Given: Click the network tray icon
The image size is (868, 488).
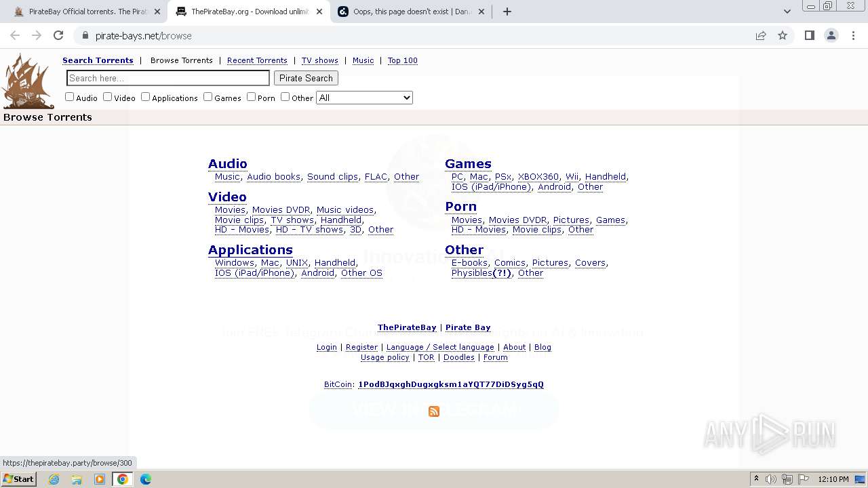Looking at the screenshot, I should click(x=787, y=479).
